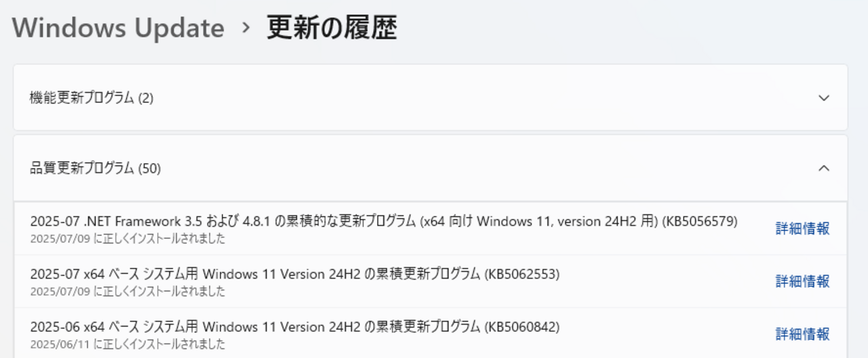Go back to Windows Update breadcrumb
This screenshot has height=358, width=868.
coord(118,28)
